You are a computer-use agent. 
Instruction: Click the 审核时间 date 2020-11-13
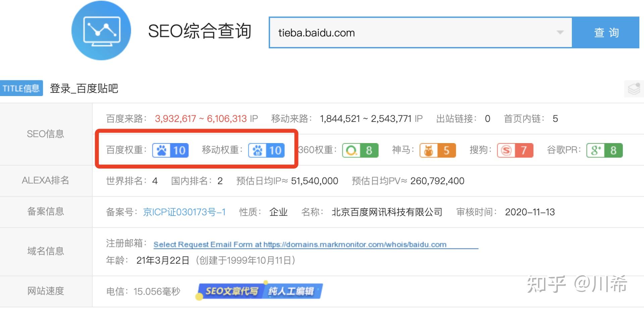[x=530, y=212]
